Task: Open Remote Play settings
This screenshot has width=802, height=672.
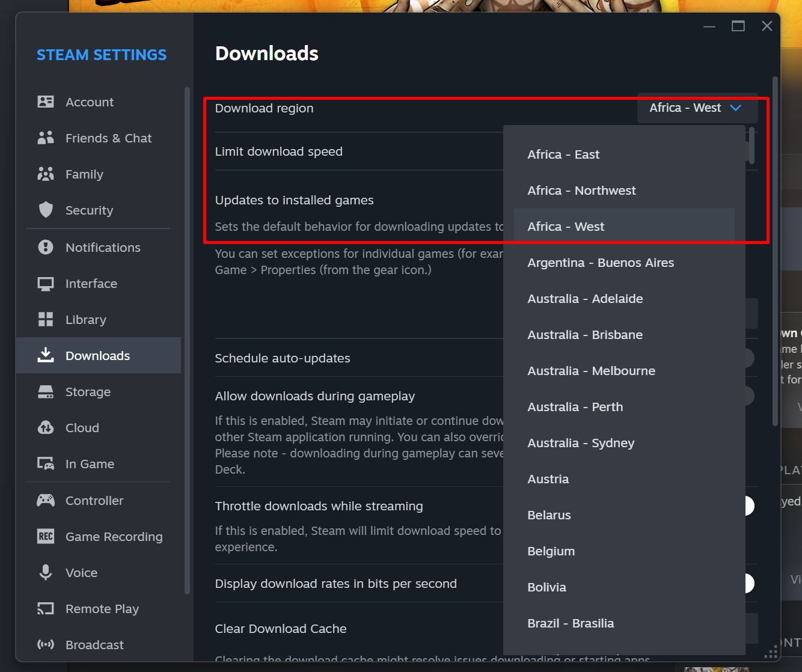Action: 99,609
